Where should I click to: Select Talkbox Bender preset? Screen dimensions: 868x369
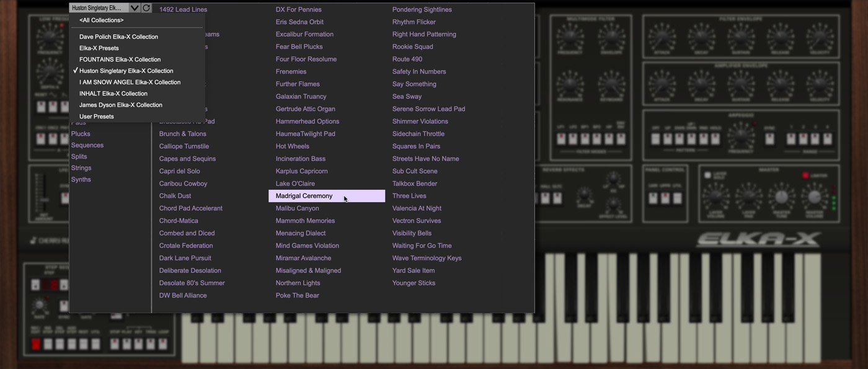414,184
